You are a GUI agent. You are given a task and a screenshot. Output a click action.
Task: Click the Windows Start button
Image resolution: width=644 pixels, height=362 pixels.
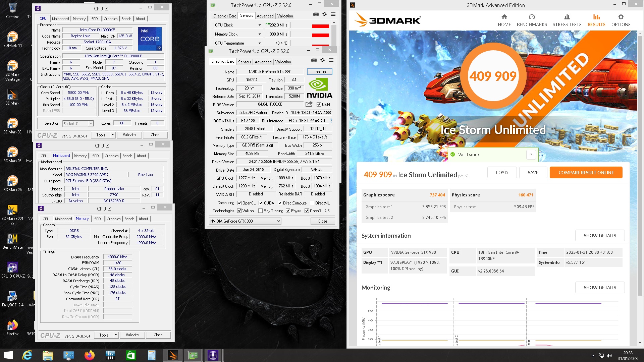8,355
